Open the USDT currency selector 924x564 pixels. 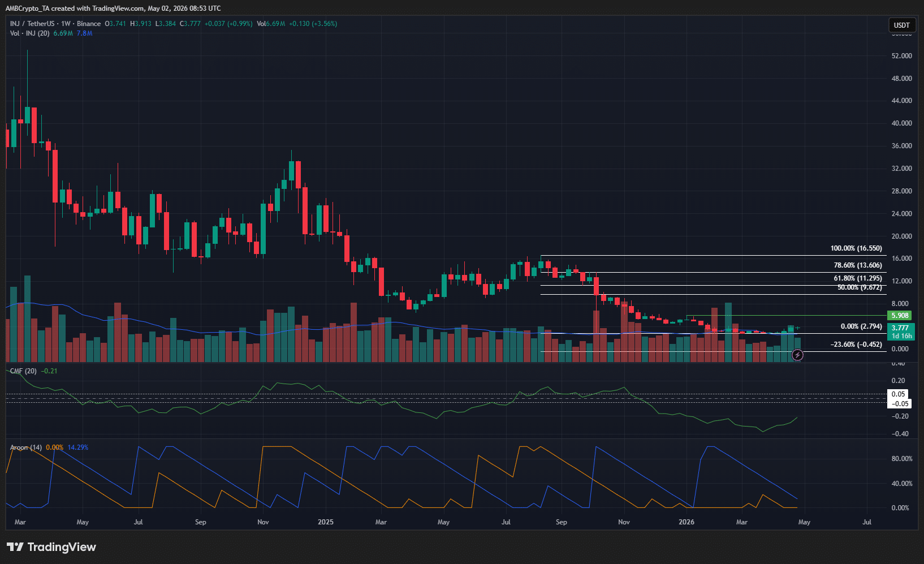click(901, 25)
